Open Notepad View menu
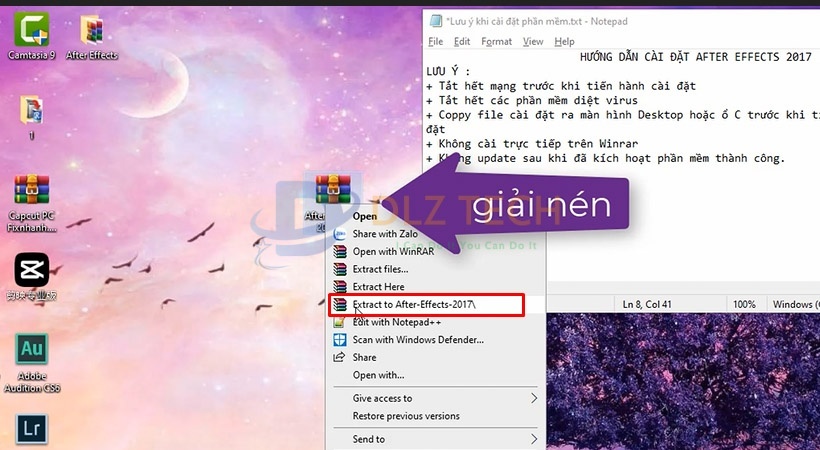This screenshot has height=450, width=820. tap(533, 41)
